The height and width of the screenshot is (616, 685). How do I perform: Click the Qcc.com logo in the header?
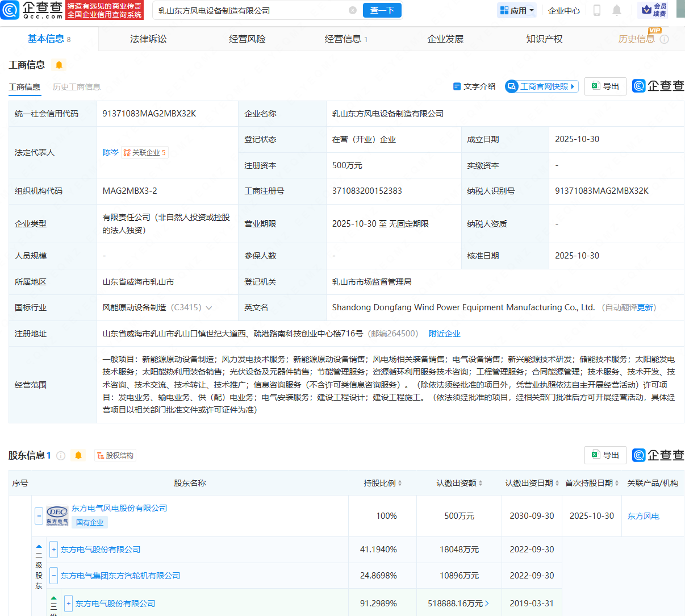pyautogui.click(x=32, y=10)
